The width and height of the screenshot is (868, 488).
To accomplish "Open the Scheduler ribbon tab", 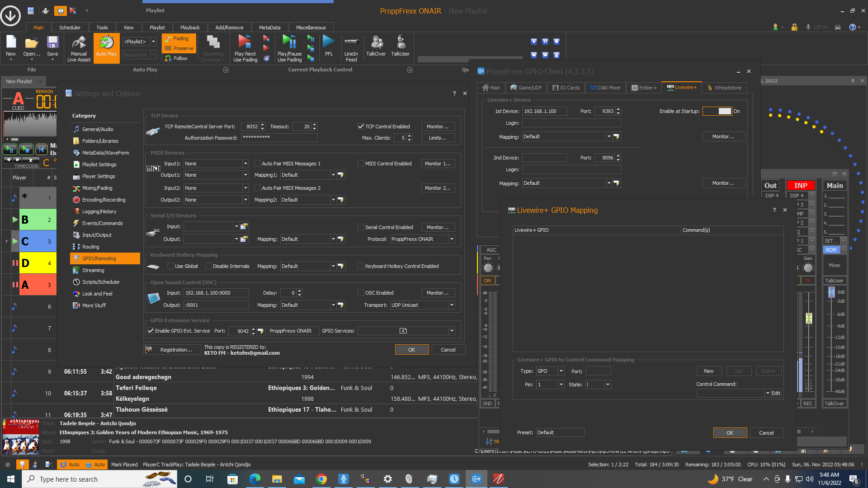I will click(x=70, y=28).
